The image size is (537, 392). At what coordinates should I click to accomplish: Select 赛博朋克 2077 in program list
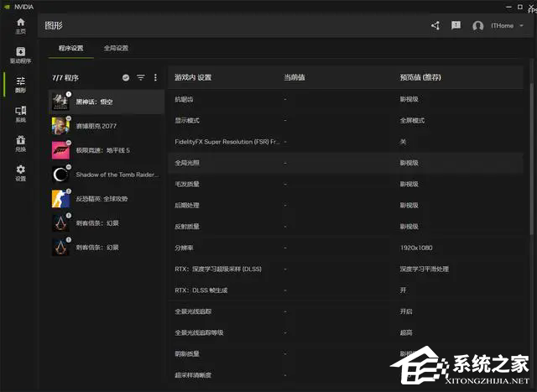(107, 126)
